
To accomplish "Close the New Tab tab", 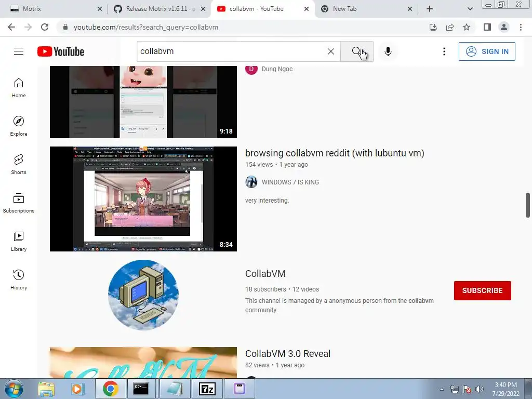I will click(410, 9).
